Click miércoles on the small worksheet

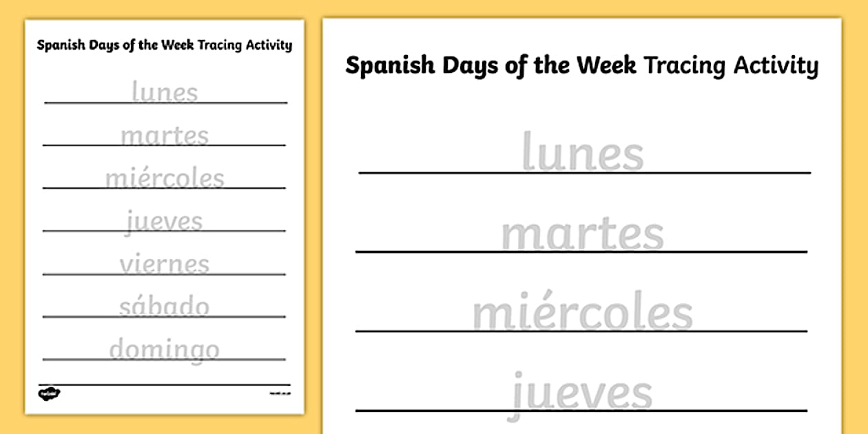coord(165,178)
